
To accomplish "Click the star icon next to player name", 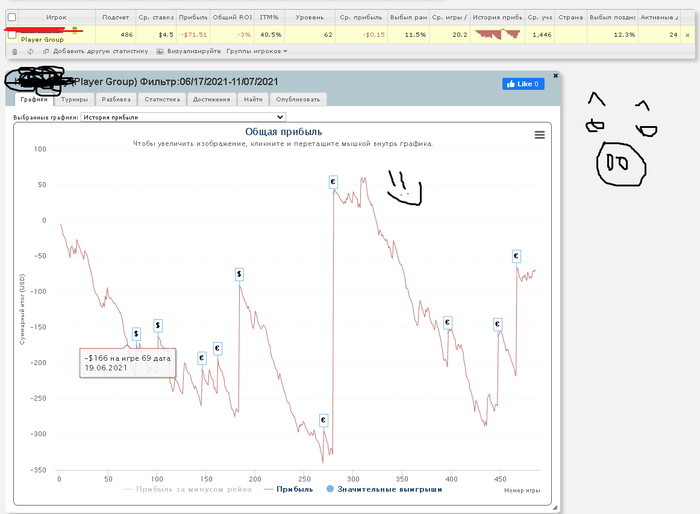I will 75,30.
